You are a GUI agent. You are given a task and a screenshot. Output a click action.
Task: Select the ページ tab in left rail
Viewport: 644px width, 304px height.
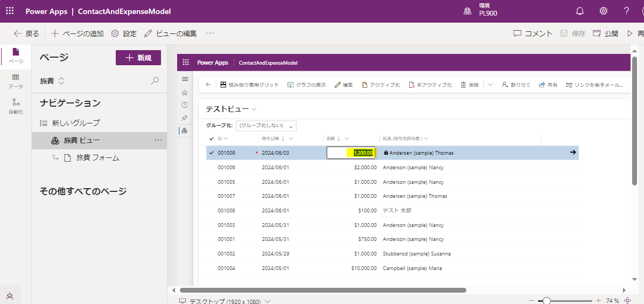coord(16,56)
